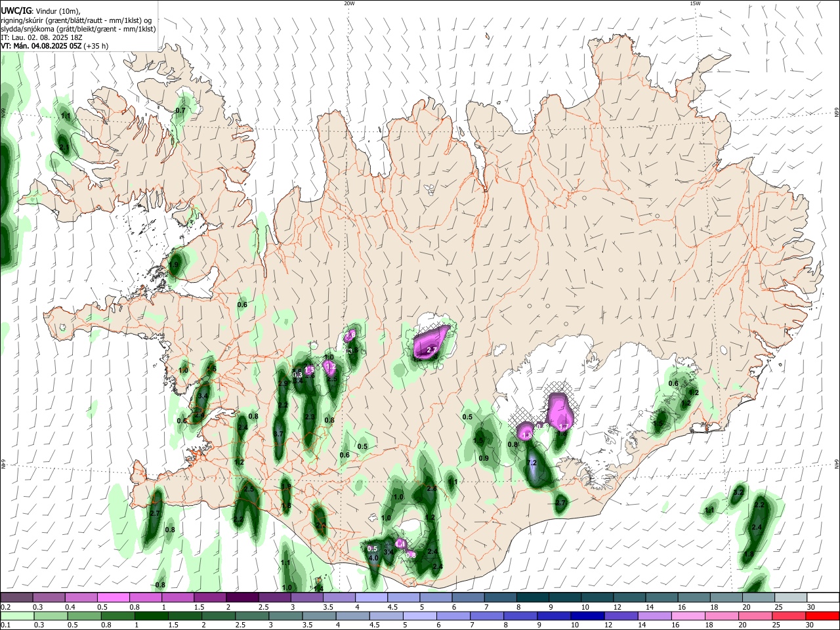
Task: Click the bright pink snow swatch labeled 0.5
Action: coord(113,597)
